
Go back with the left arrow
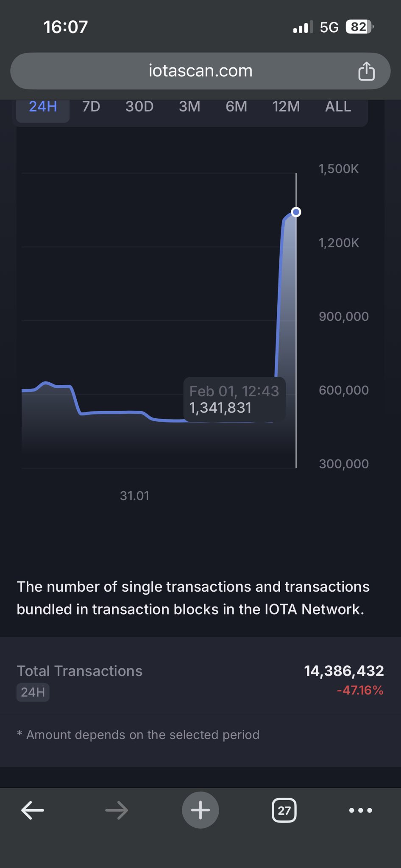coord(33,810)
